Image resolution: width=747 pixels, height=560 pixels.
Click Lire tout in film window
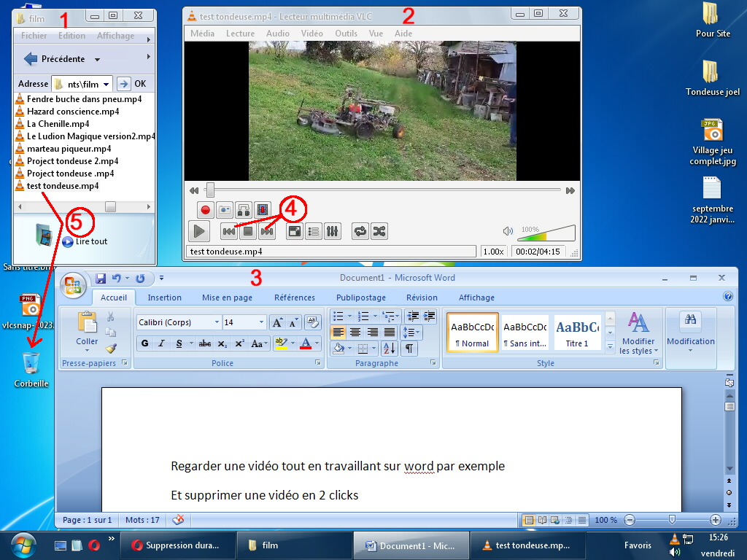[x=85, y=241]
